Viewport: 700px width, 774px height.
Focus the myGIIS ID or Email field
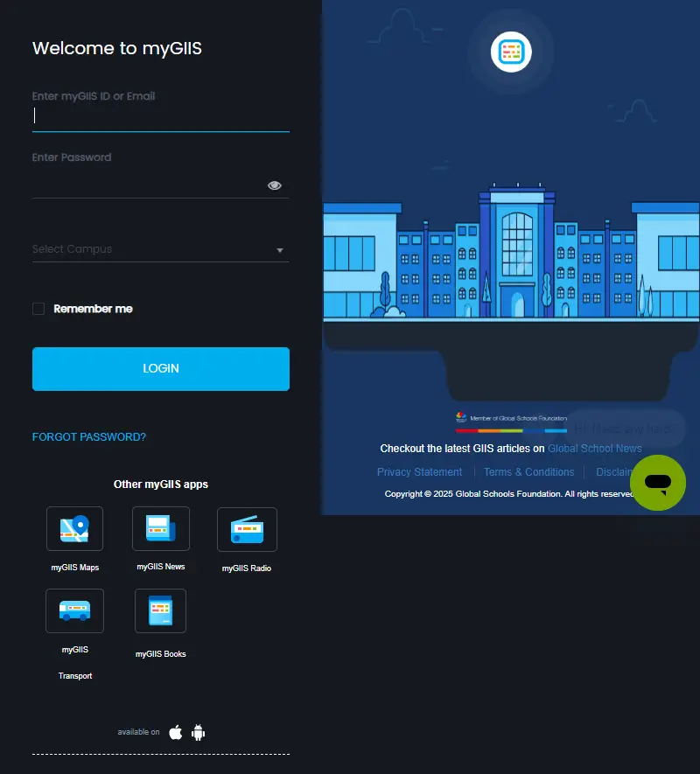(160, 116)
